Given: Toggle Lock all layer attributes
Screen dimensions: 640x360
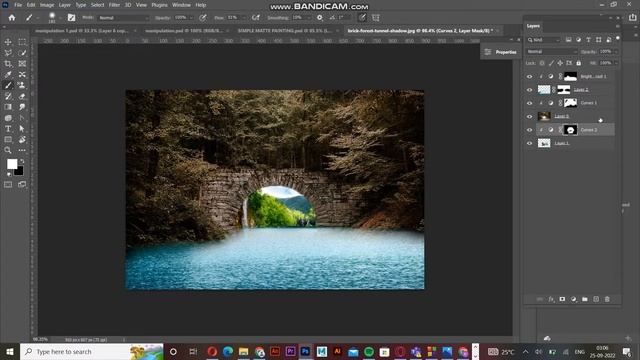Looking at the screenshot, I should (x=578, y=63).
